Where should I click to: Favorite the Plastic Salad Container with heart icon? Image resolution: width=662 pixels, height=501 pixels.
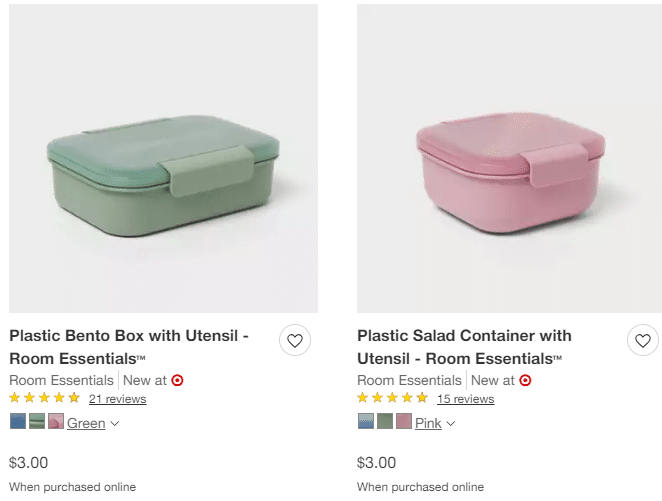pyautogui.click(x=642, y=341)
